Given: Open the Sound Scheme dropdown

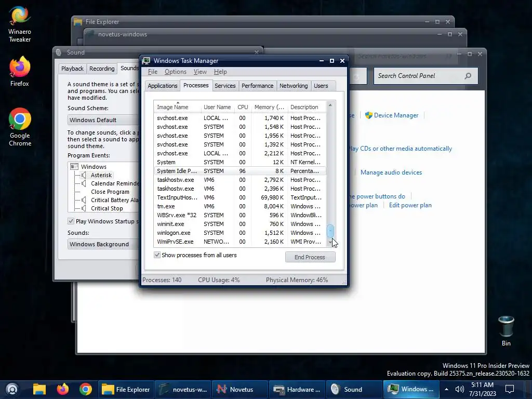Looking at the screenshot, I should point(103,120).
